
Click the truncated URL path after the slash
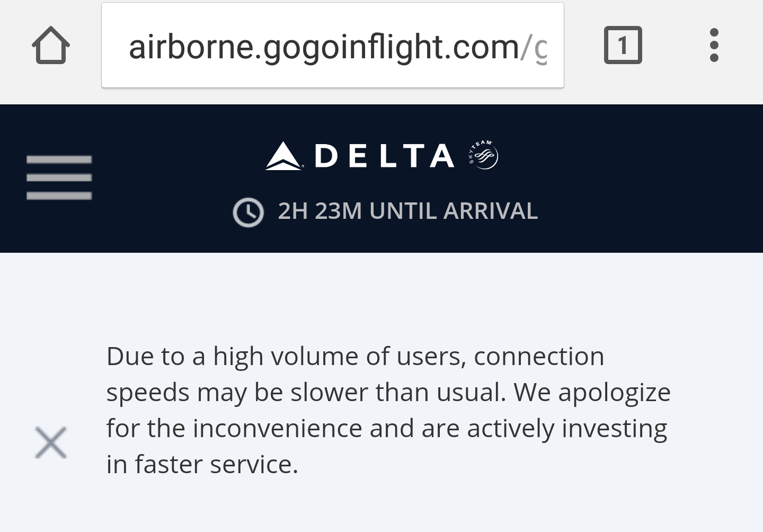pyautogui.click(x=539, y=48)
